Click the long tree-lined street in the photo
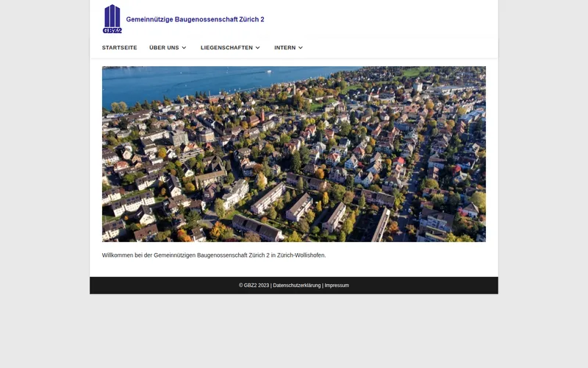This screenshot has width=588, height=368. tap(412, 184)
